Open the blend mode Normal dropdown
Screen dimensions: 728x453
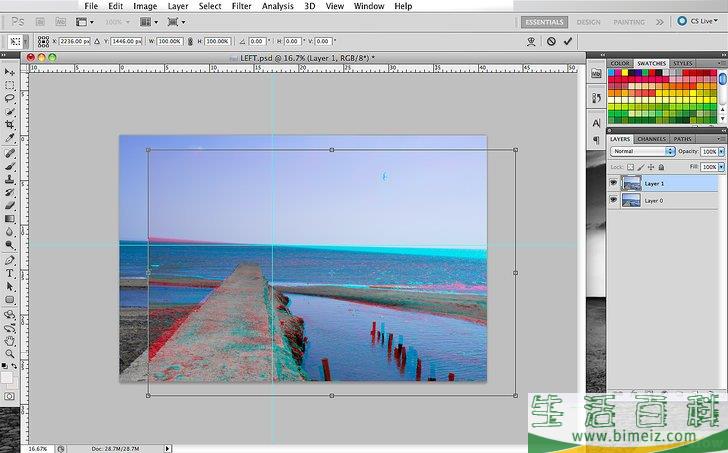(x=643, y=151)
